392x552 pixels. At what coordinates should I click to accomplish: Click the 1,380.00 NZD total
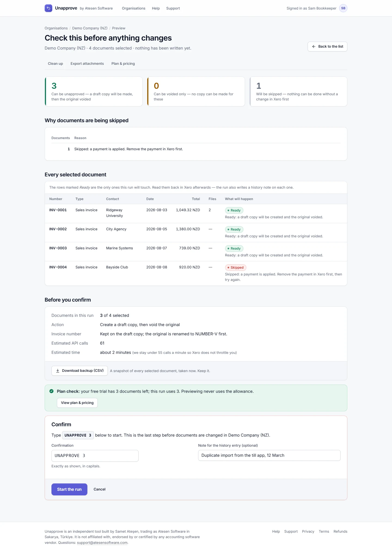coord(188,229)
